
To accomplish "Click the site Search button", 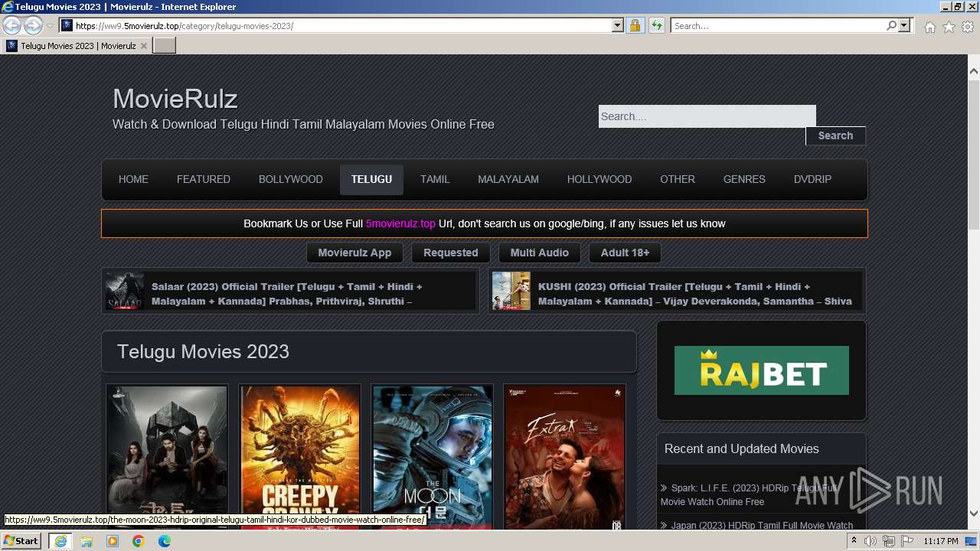I will tap(835, 135).
